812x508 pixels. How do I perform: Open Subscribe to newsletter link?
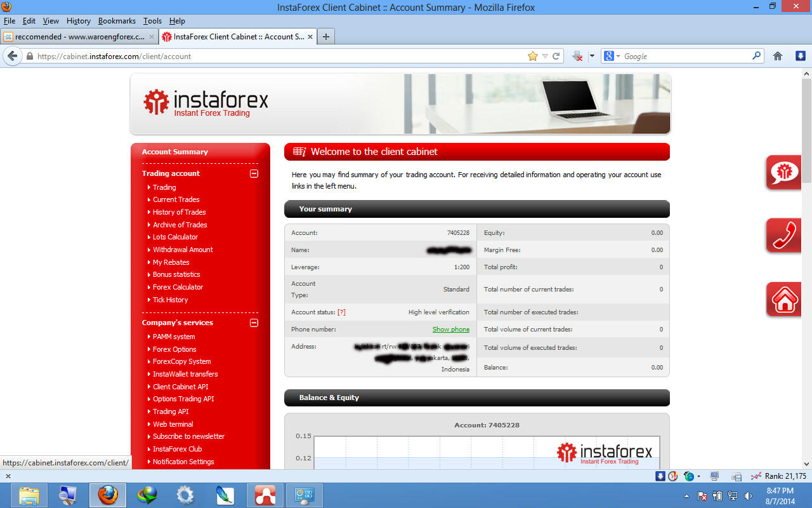188,436
